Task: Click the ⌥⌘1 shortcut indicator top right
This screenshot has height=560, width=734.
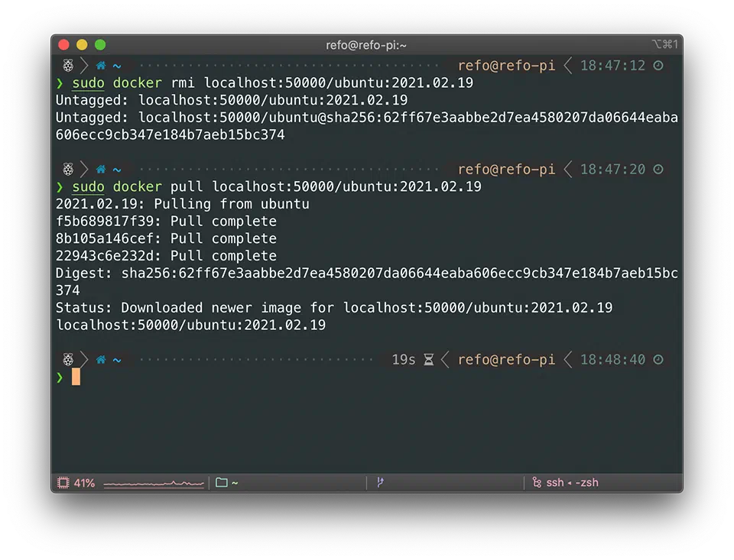Action: coord(667,44)
